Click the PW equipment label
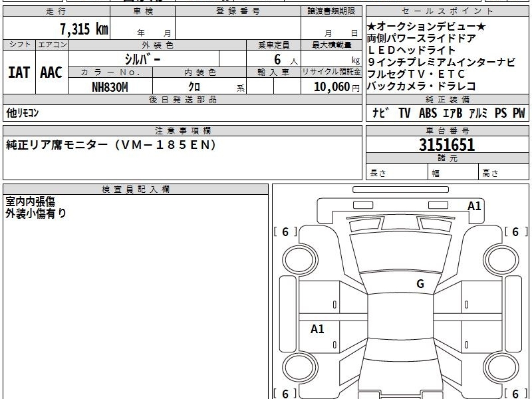The height and width of the screenshot is (399, 532). tap(519, 112)
